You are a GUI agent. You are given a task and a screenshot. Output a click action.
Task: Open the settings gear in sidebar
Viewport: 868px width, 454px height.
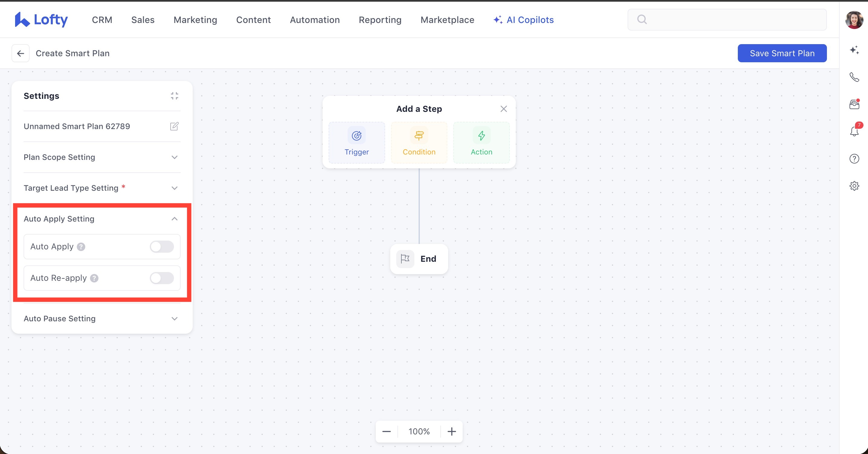coord(854,186)
